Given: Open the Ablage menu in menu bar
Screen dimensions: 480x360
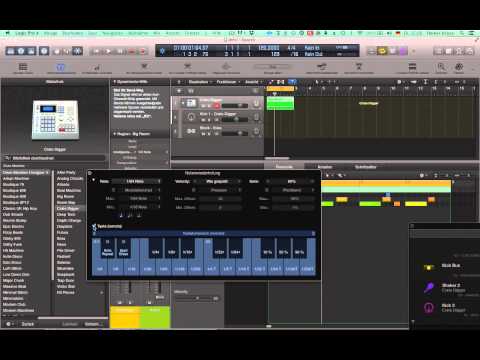Looking at the screenshot, I should (51, 33).
